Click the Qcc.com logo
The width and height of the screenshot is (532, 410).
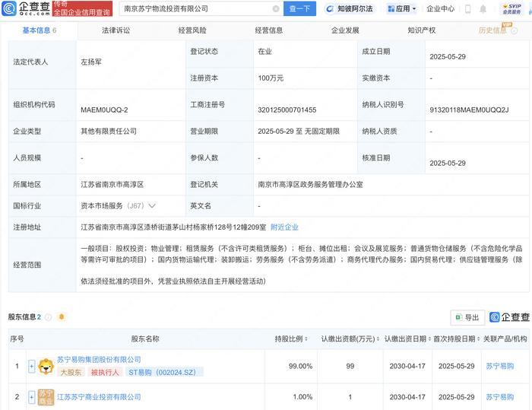click(x=26, y=8)
